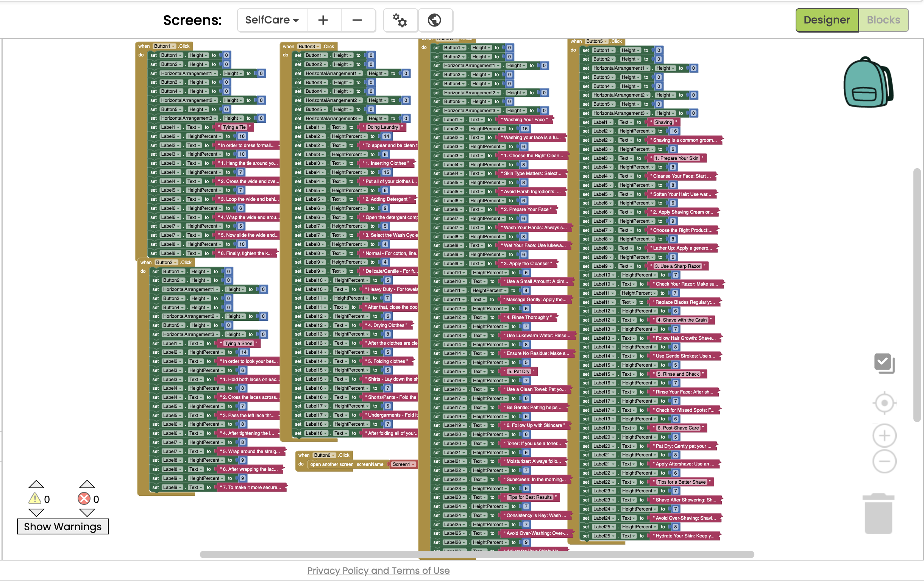Open Privacy Policy and Terms of Use
924x581 pixels.
[378, 571]
